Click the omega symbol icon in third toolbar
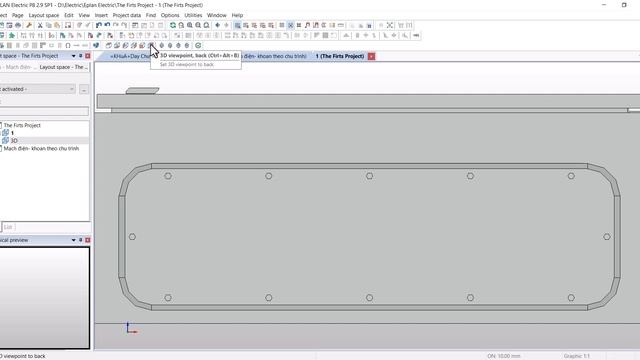Image resolution: width=640 pixels, height=360 pixels. click(68, 45)
